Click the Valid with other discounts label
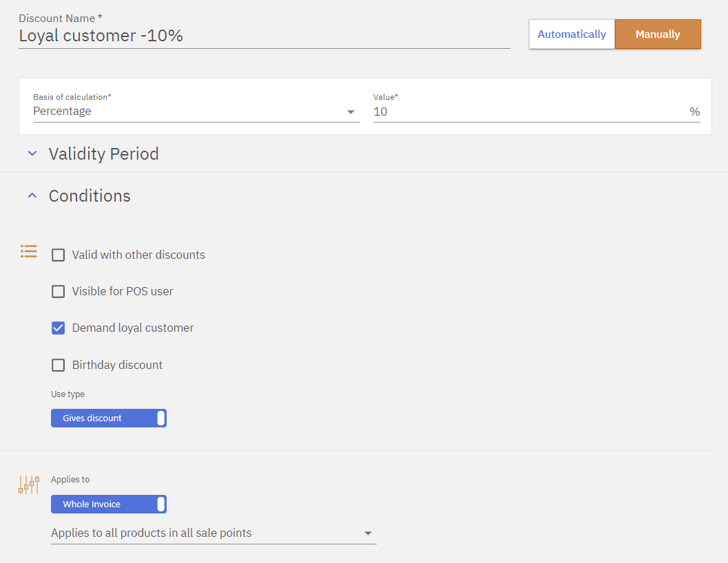This screenshot has height=563, width=728. click(138, 255)
